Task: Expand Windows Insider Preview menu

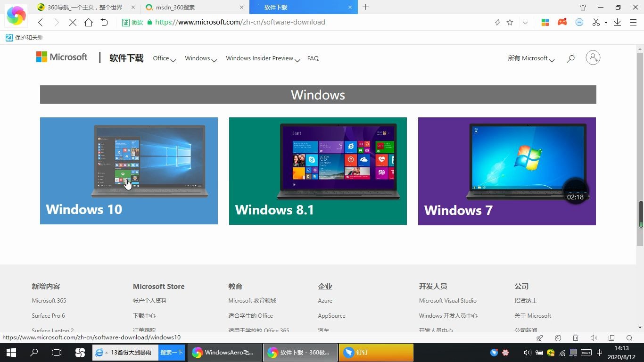Action: pos(263,58)
